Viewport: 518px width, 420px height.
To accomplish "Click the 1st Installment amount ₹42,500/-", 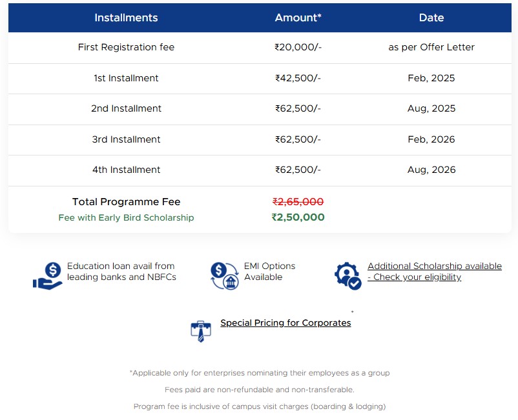I will 298,78.
